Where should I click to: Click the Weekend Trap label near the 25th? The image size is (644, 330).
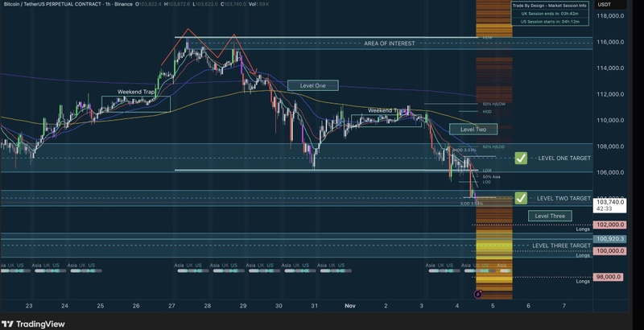[135, 92]
